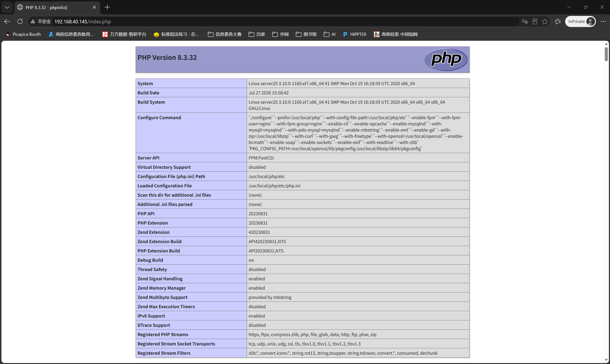Open the favorites list icon
This screenshot has height=364, width=610.
point(558,22)
